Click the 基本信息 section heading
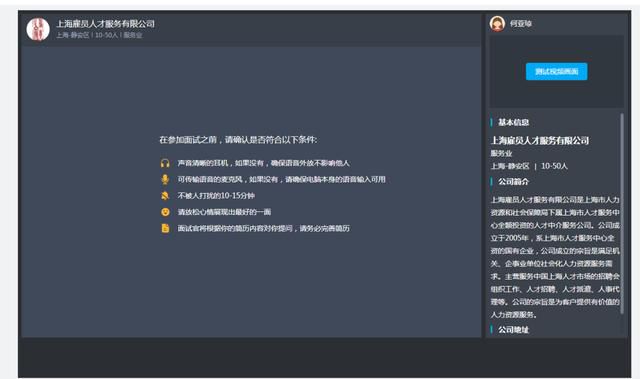 click(x=513, y=122)
